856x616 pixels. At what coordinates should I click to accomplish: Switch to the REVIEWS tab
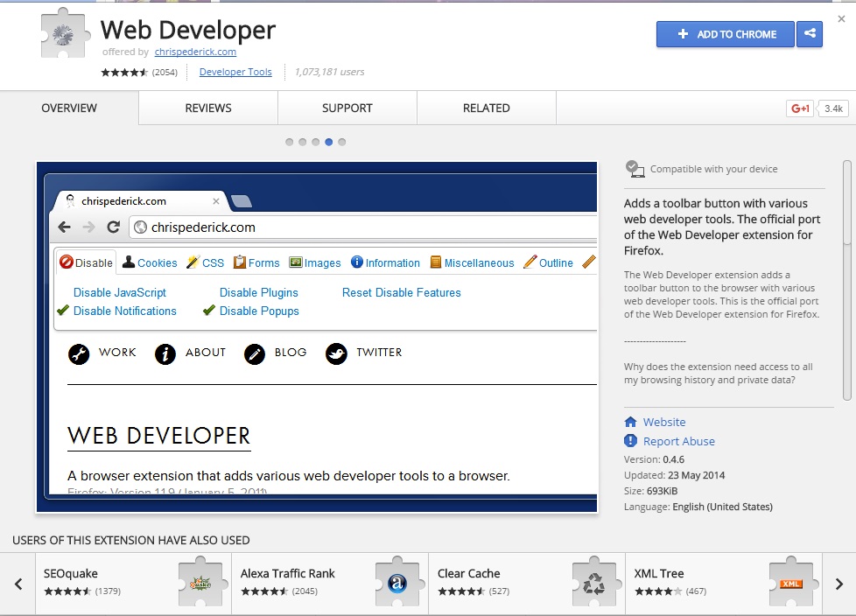point(208,108)
